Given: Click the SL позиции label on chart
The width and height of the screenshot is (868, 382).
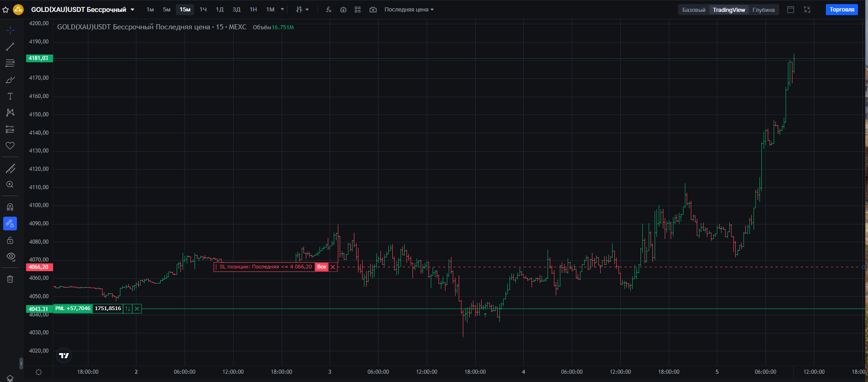Looking at the screenshot, I should [265, 267].
